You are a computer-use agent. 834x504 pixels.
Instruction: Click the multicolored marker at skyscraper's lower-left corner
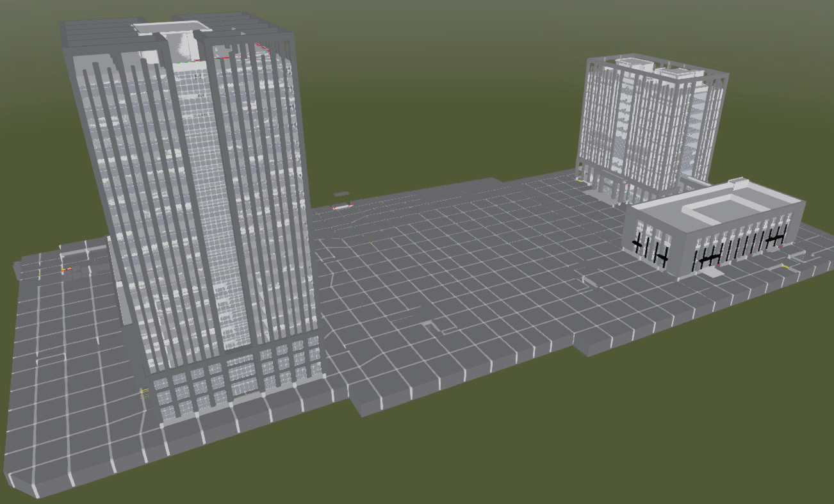(143, 393)
